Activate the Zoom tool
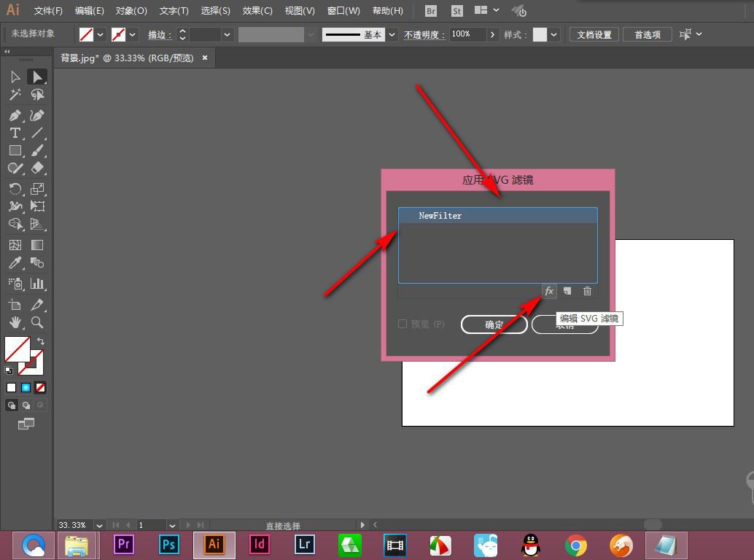This screenshot has width=754, height=560. (37, 322)
